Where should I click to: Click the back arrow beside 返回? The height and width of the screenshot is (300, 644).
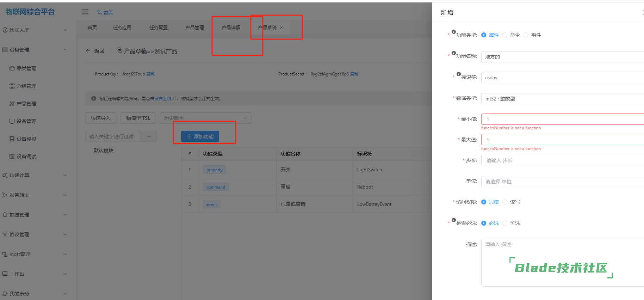click(x=88, y=51)
